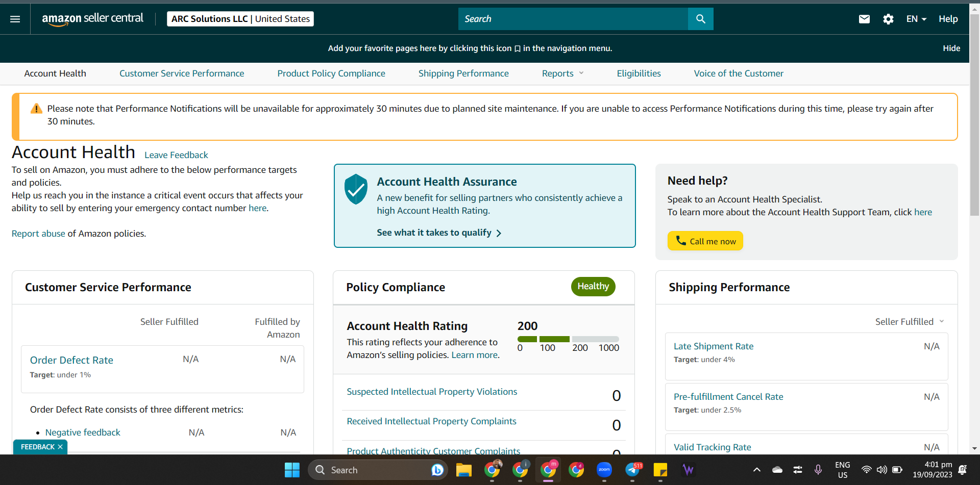Screen dimensions: 980x485
Task: Click Help in the top header
Action: tap(948, 19)
